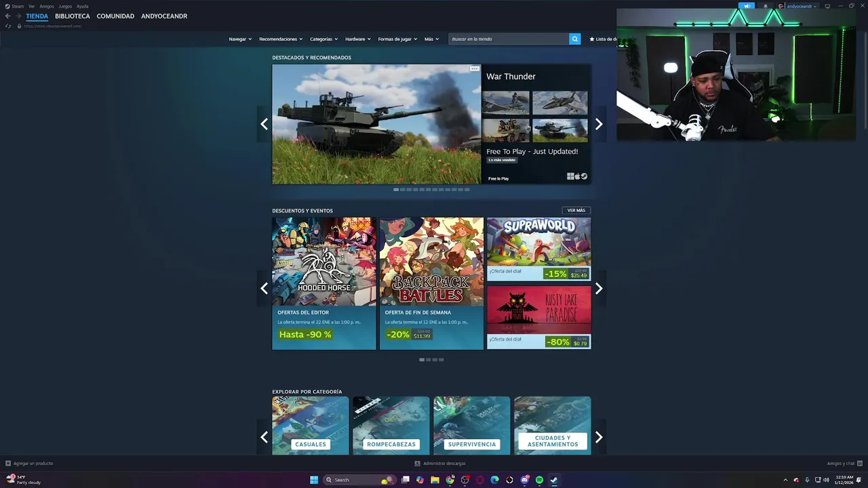Open the Amigos menu
This screenshot has width=868, height=488.
pyautogui.click(x=47, y=6)
